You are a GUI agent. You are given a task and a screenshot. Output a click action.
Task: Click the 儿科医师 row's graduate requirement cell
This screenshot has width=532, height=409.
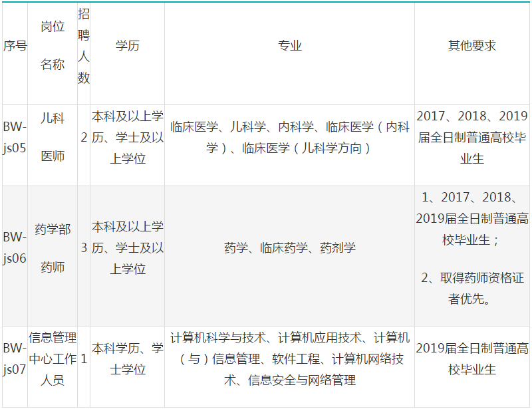tap(471, 138)
